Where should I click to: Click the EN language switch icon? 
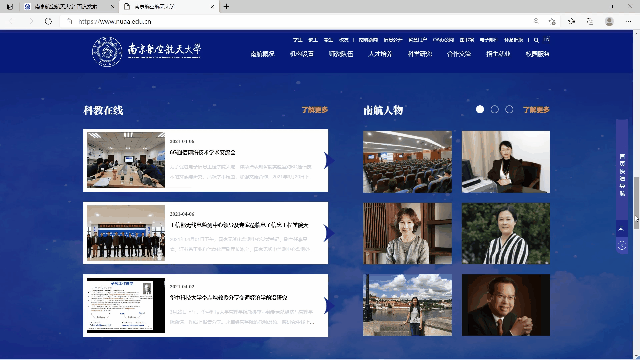547,40
